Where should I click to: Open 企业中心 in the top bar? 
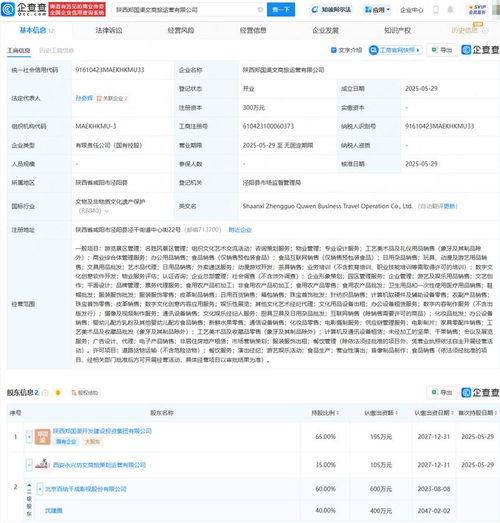412,10
